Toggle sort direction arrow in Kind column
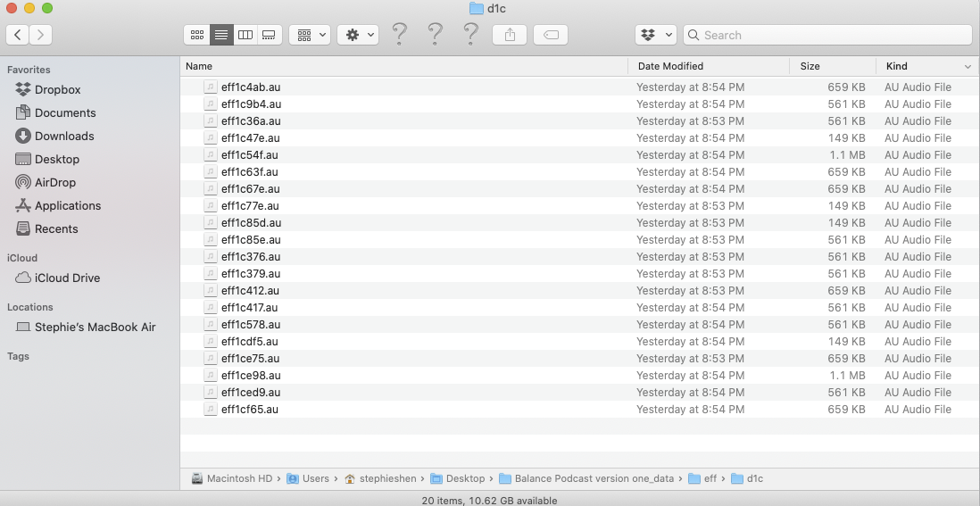This screenshot has height=506, width=980. pyautogui.click(x=968, y=67)
